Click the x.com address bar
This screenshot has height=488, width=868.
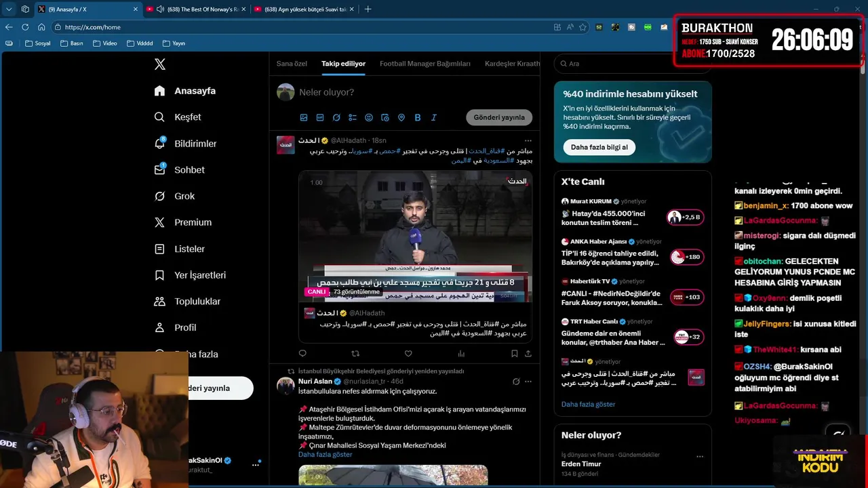298,27
